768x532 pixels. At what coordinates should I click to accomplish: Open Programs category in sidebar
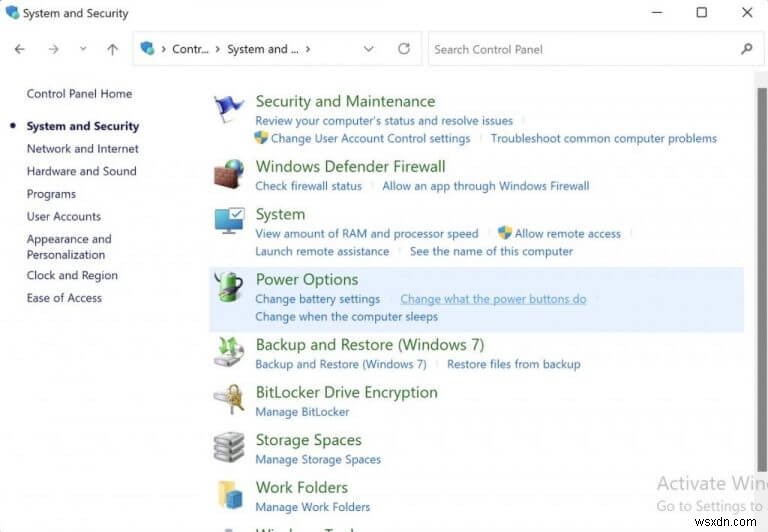coord(51,194)
